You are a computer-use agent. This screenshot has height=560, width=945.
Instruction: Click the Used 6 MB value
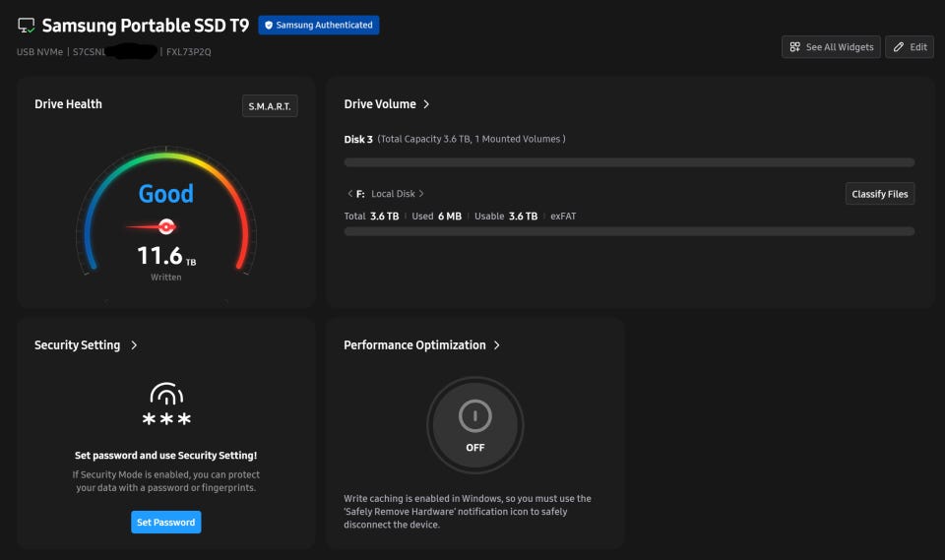point(436,216)
